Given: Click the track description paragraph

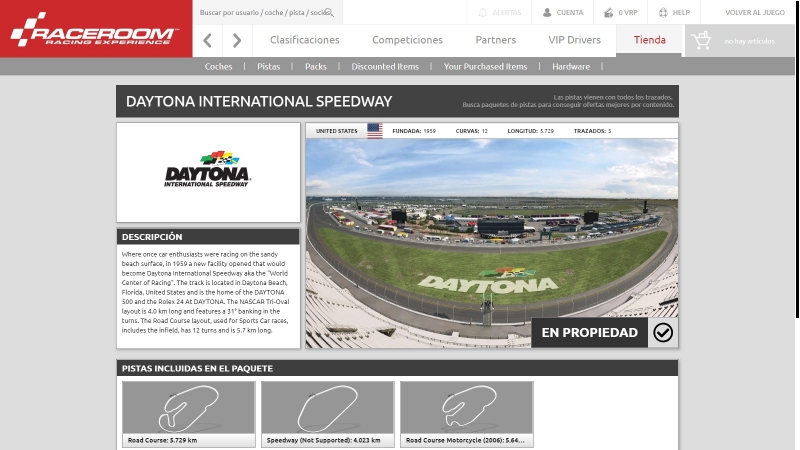Looking at the screenshot, I should click(x=206, y=292).
